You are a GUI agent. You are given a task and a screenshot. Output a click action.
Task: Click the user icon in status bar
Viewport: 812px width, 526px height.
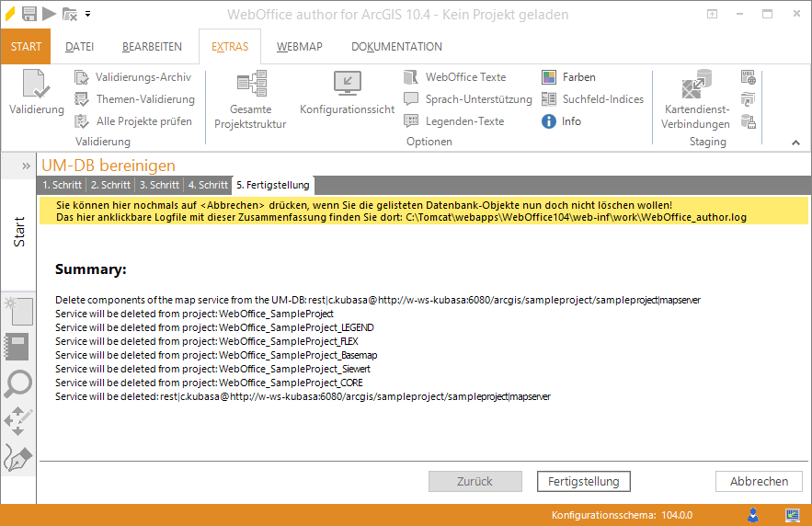point(753,515)
